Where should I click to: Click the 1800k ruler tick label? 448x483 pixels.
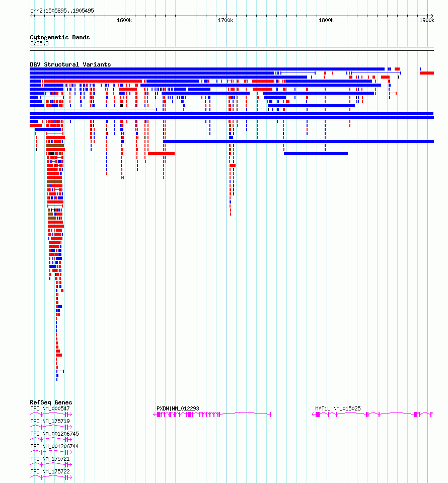(326, 20)
